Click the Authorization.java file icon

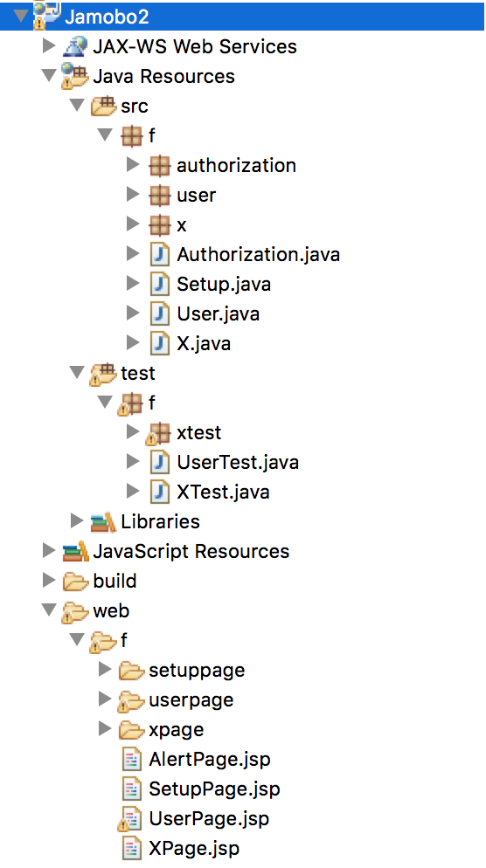pyautogui.click(x=160, y=255)
